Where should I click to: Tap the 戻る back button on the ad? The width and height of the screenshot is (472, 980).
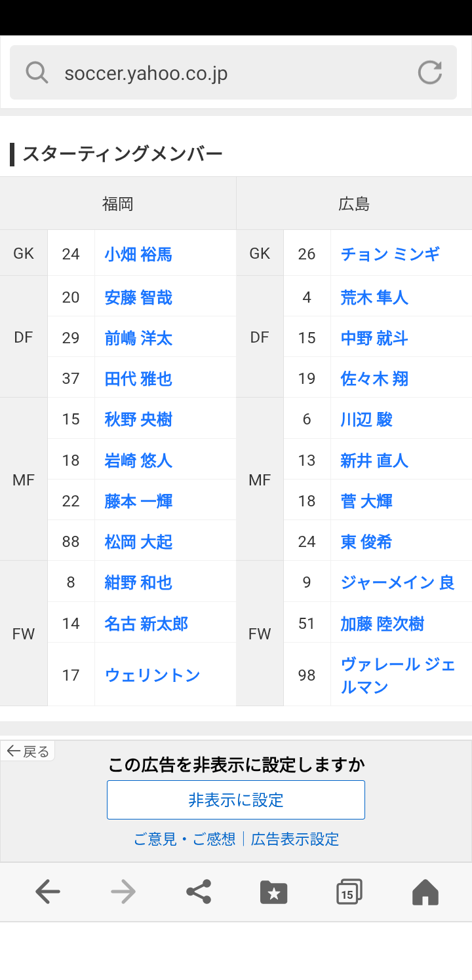click(x=28, y=751)
